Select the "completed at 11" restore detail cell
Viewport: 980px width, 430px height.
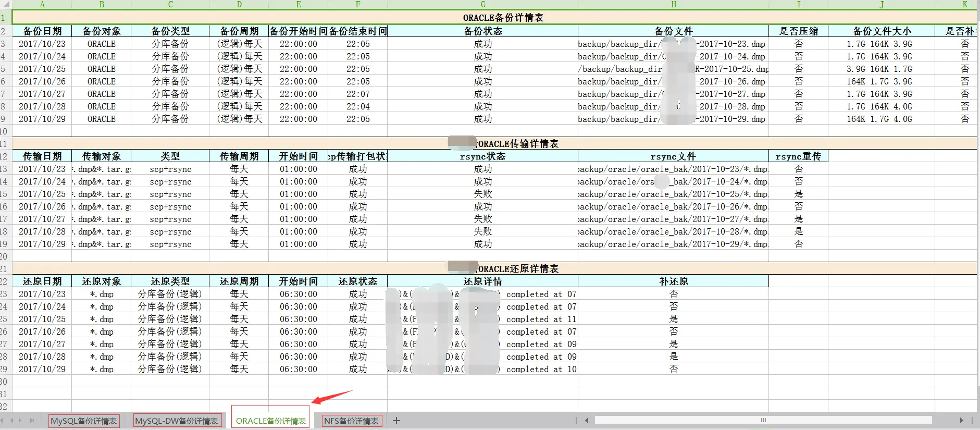pyautogui.click(x=483, y=319)
